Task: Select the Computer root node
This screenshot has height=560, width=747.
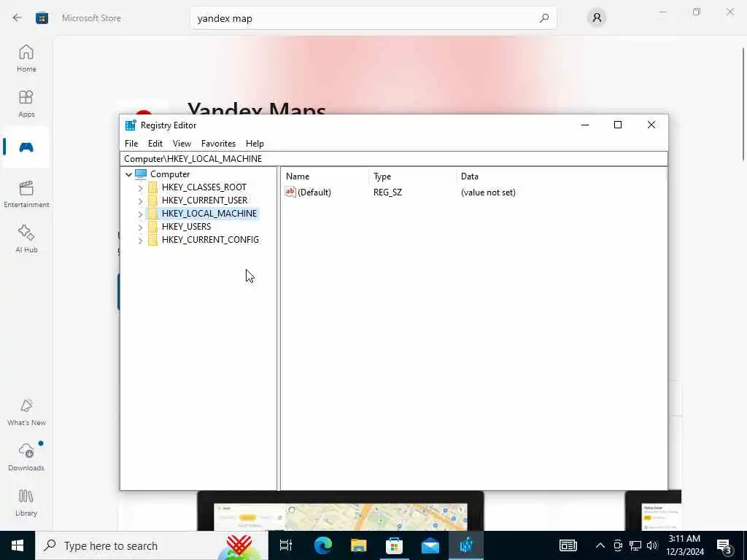Action: 170,174
